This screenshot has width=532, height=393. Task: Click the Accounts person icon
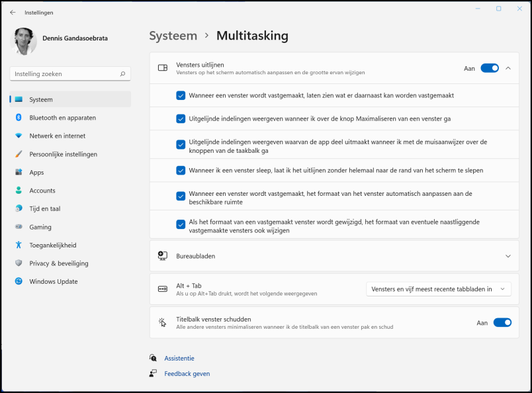tap(19, 191)
